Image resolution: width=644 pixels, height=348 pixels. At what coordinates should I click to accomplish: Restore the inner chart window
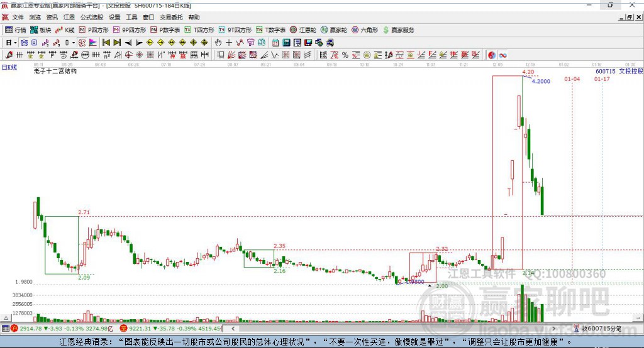(x=629, y=17)
